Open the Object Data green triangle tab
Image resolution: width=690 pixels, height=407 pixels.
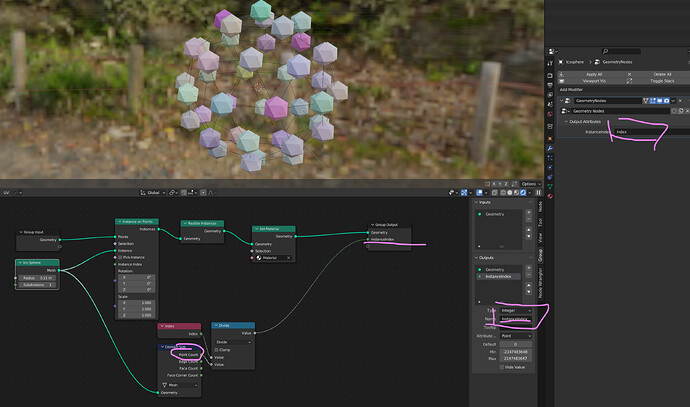click(550, 187)
